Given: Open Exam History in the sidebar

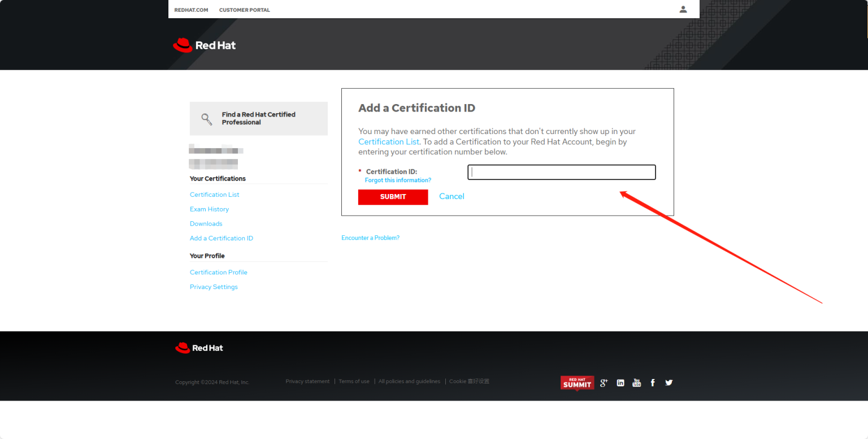Looking at the screenshot, I should [209, 209].
